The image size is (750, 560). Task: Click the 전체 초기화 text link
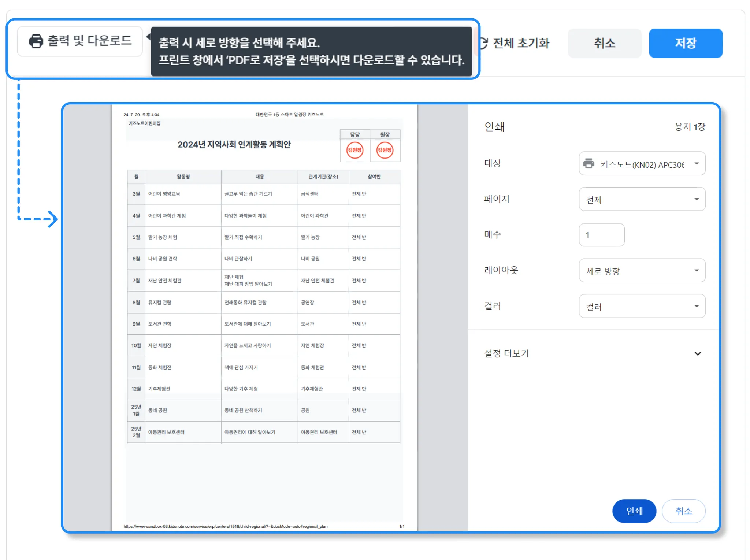pos(521,43)
